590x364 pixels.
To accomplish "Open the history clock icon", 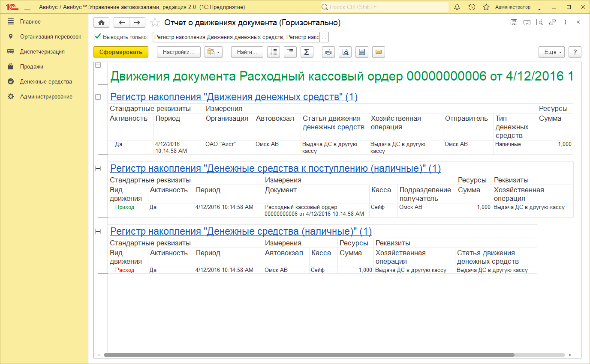I will (x=472, y=7).
